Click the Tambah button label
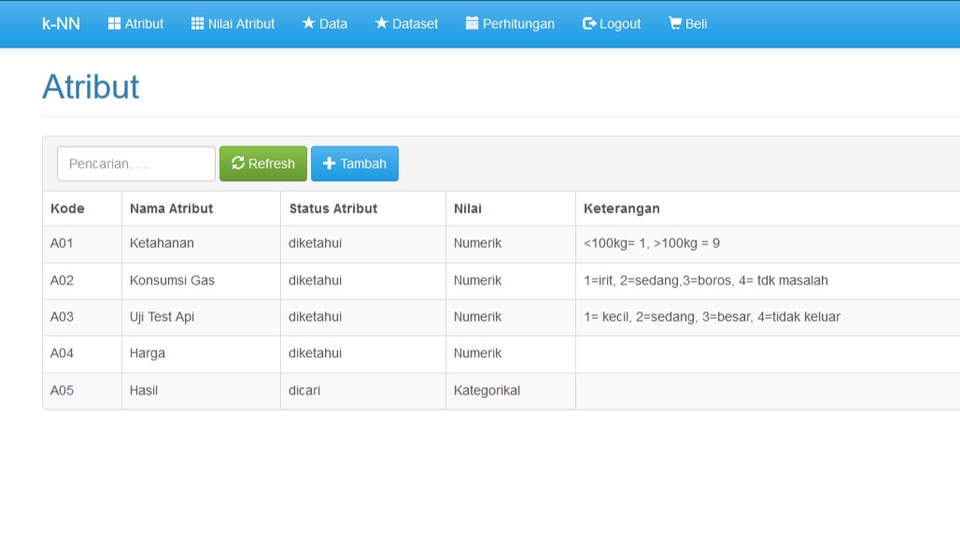Image resolution: width=960 pixels, height=539 pixels. pyautogui.click(x=363, y=164)
